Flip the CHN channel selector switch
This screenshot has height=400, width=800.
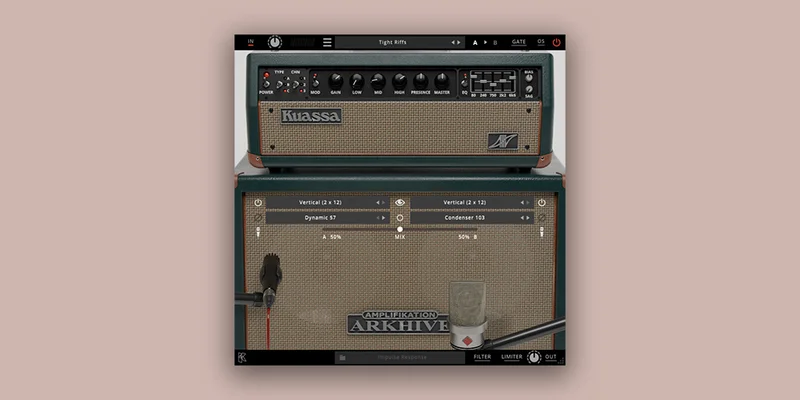click(x=295, y=85)
